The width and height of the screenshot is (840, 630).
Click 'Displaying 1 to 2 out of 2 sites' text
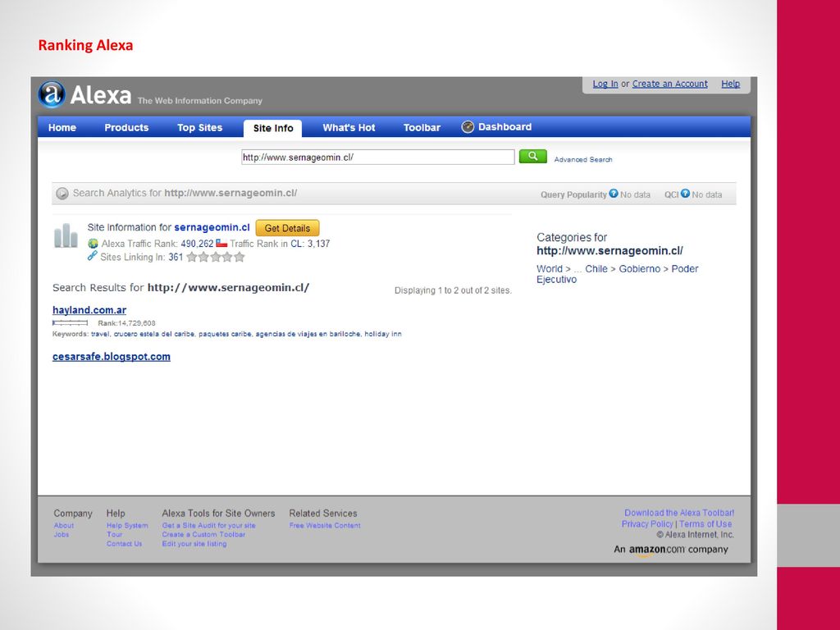pyautogui.click(x=453, y=290)
